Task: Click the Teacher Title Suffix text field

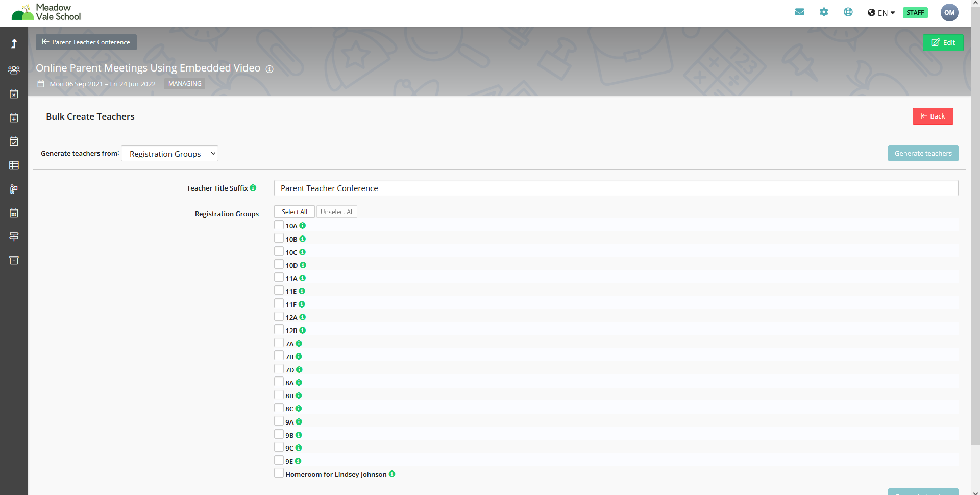Action: pos(616,188)
